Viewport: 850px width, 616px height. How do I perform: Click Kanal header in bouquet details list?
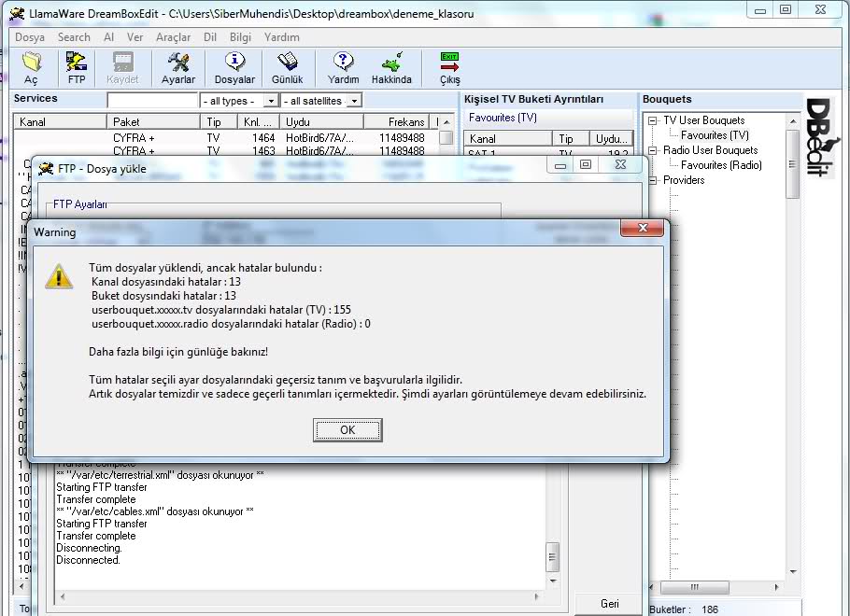508,139
